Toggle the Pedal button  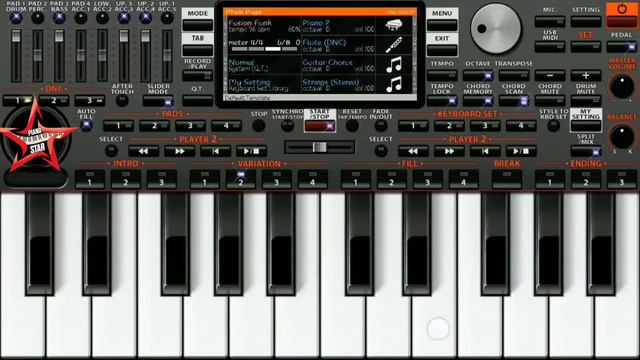(x=622, y=47)
